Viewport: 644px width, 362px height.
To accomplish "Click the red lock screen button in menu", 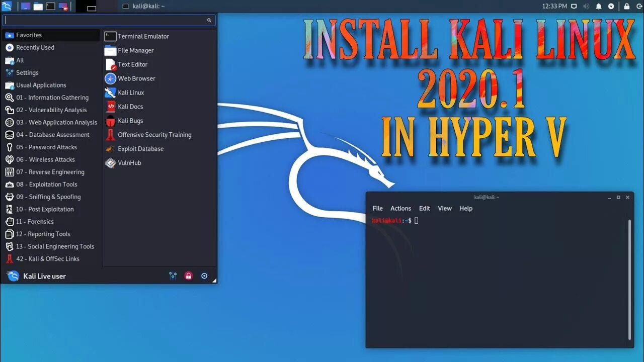I will tap(188, 276).
